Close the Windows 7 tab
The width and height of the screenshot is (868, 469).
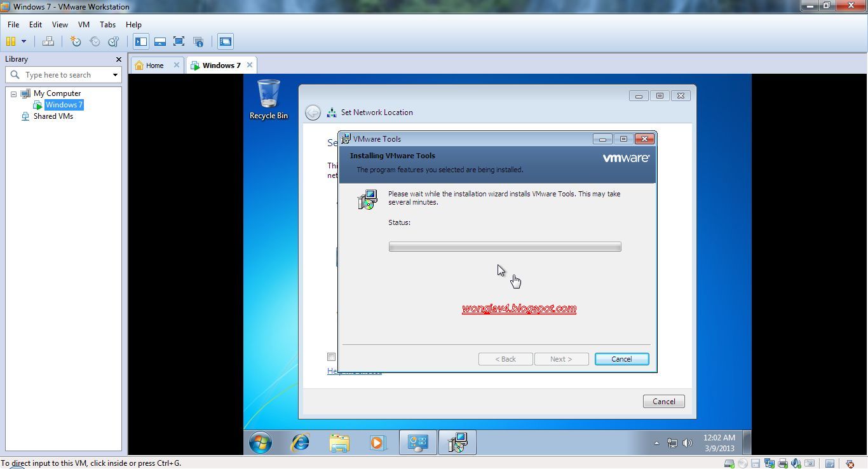tap(250, 65)
